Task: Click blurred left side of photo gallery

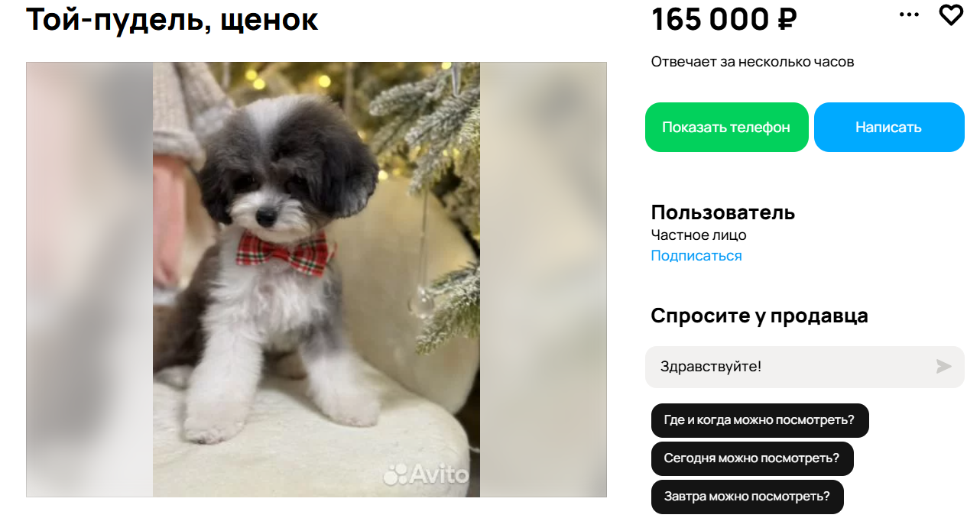Action: (x=89, y=280)
